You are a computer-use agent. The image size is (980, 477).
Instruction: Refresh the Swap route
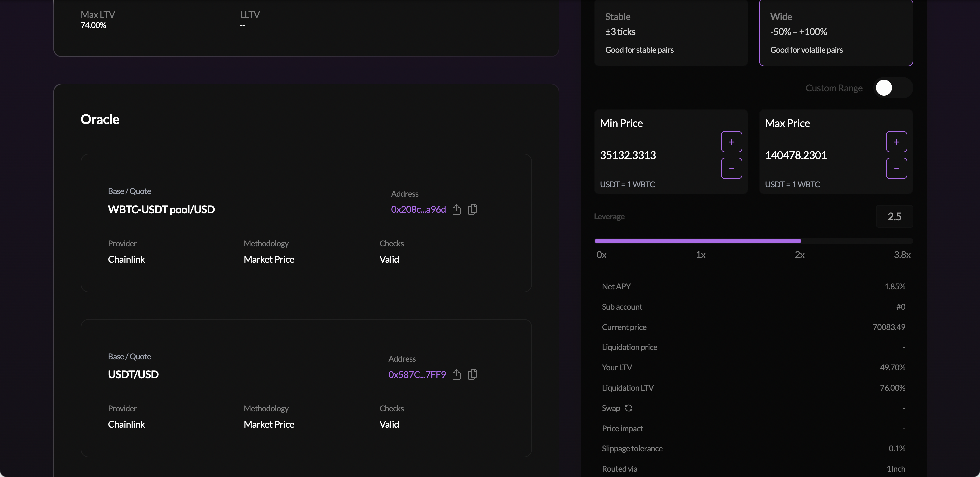[x=629, y=408]
